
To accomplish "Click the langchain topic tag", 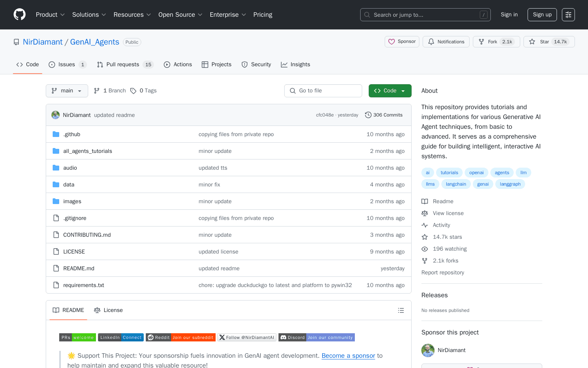I will pyautogui.click(x=456, y=184).
